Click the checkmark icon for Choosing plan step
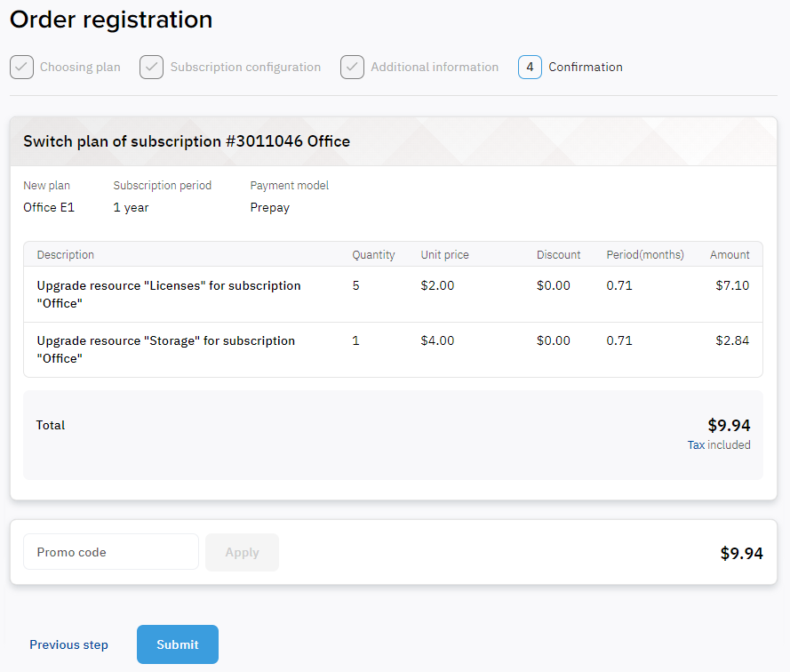Image resolution: width=790 pixels, height=672 pixels. coord(21,67)
